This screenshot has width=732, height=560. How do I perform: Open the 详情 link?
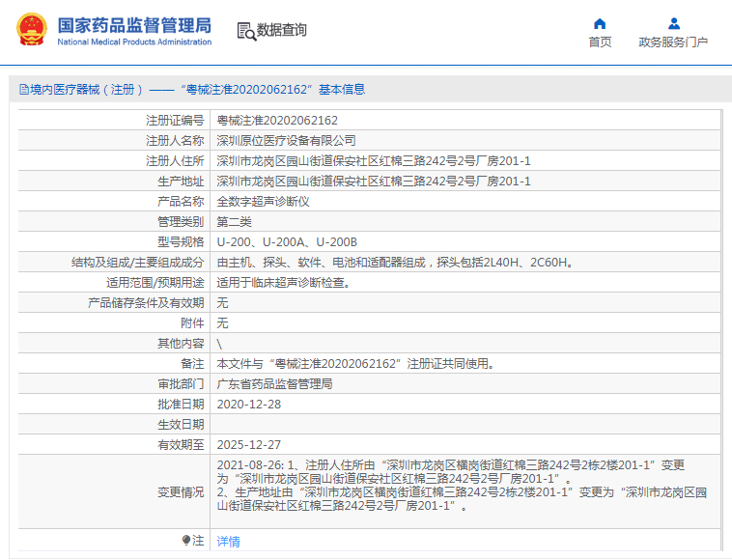[228, 542]
